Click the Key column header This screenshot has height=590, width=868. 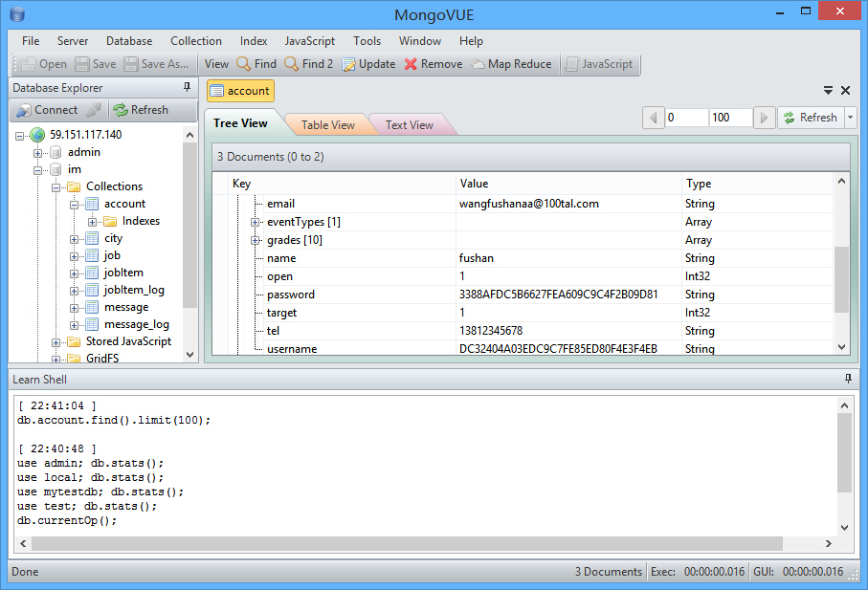pyautogui.click(x=344, y=184)
